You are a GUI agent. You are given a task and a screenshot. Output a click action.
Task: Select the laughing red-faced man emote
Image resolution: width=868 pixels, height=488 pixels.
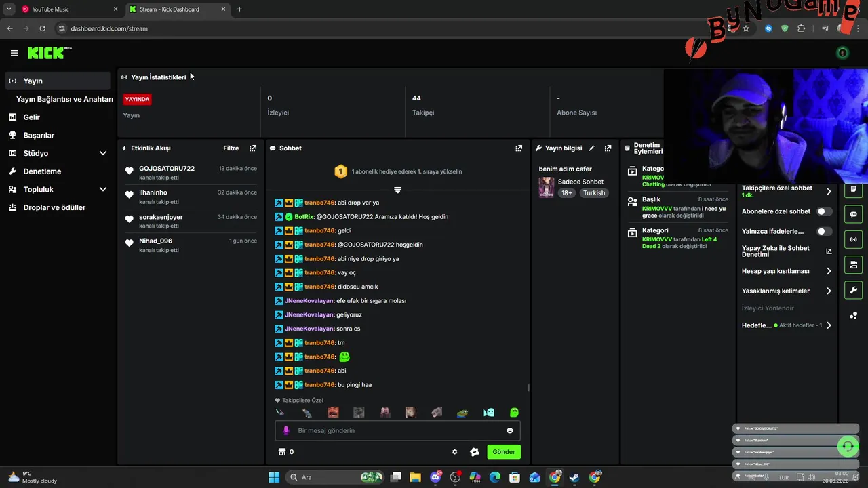point(333,412)
